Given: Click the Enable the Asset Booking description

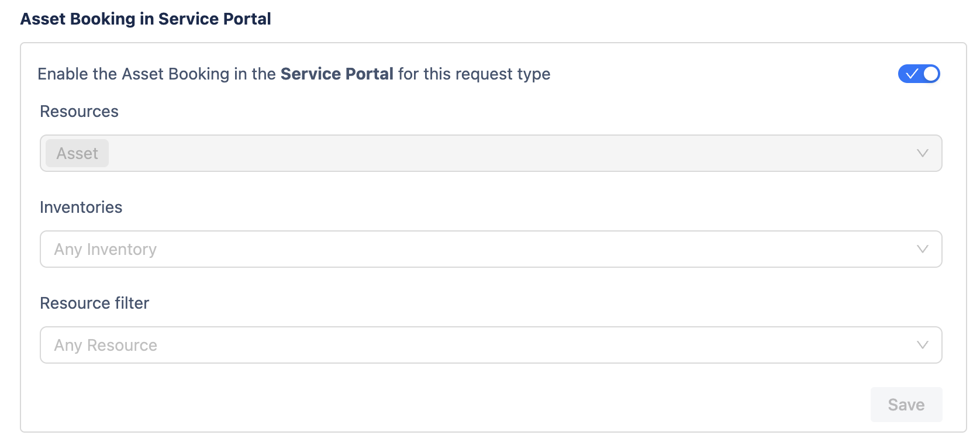Looking at the screenshot, I should 158,74.
